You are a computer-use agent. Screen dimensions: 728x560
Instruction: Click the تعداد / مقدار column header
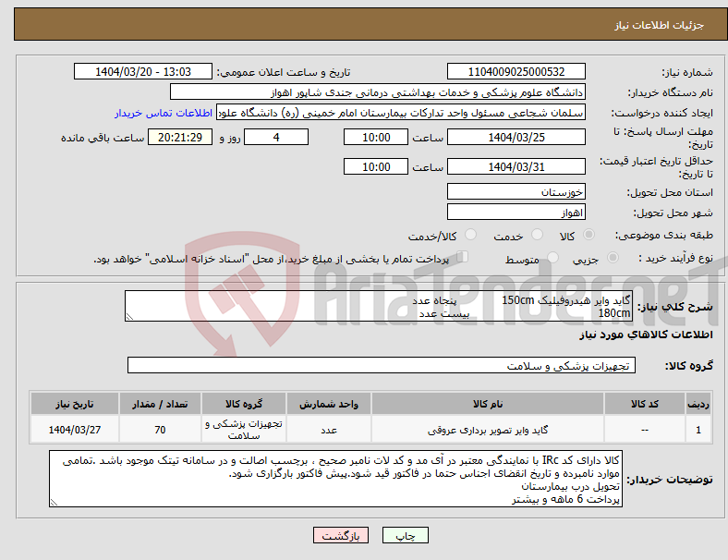[x=160, y=404]
